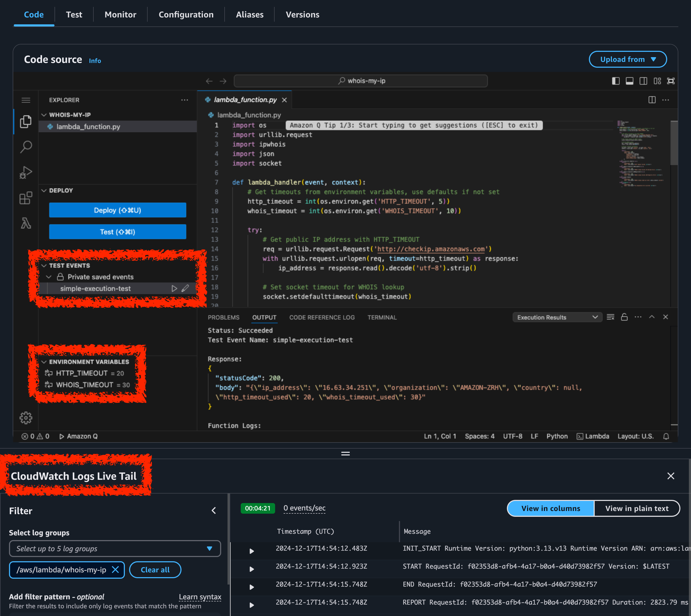Open the Upload from dropdown
The image size is (691, 616).
tap(628, 59)
